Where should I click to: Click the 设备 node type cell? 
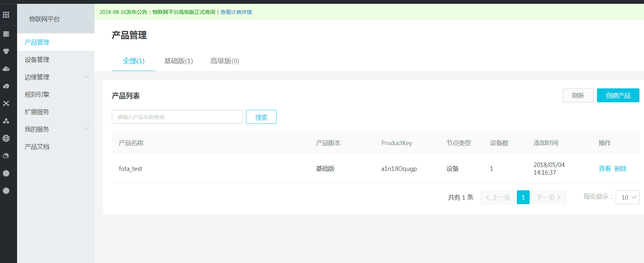click(x=453, y=169)
